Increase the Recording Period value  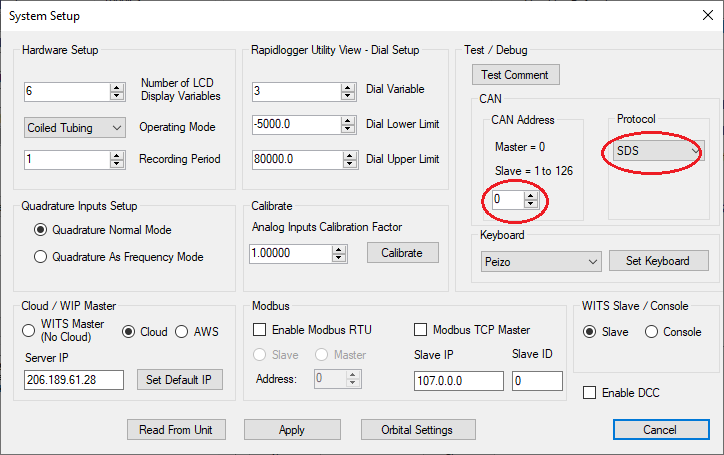[x=117, y=156]
